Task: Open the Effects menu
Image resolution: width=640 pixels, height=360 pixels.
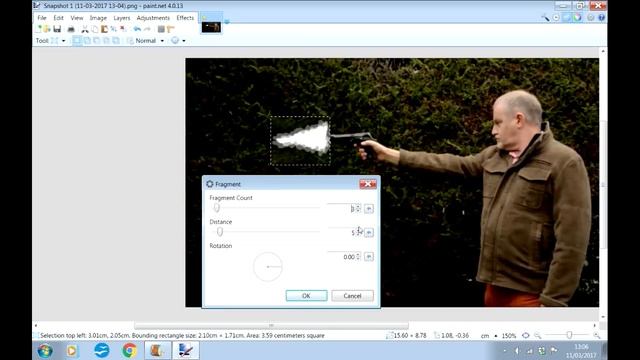Action: pyautogui.click(x=185, y=18)
